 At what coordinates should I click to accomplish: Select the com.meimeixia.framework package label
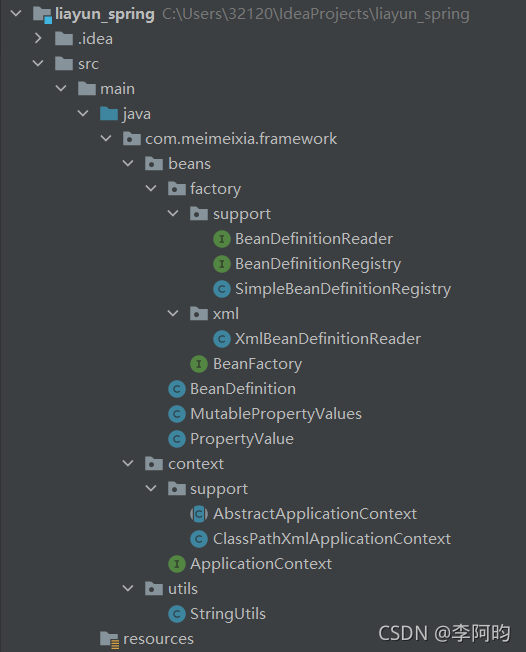[241, 139]
